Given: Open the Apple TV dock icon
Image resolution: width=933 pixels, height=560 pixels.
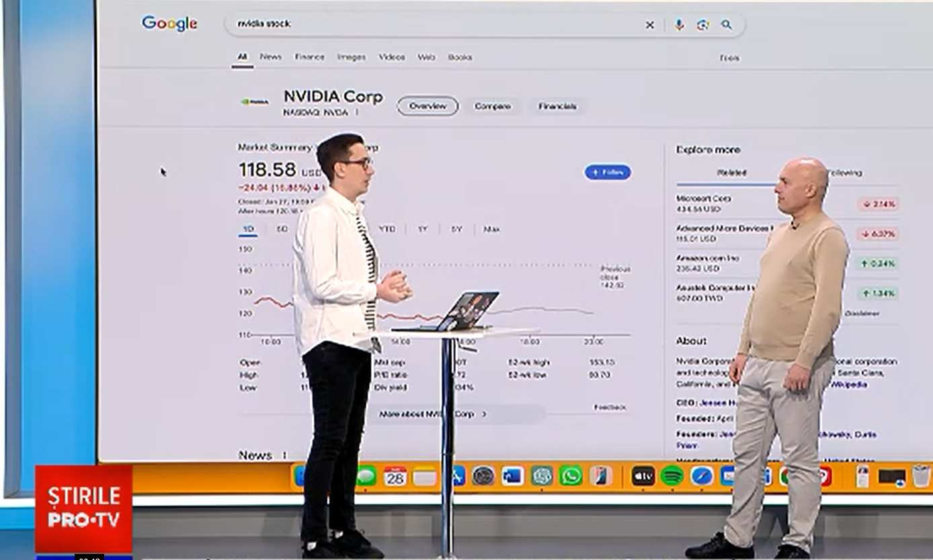Looking at the screenshot, I should [x=643, y=476].
